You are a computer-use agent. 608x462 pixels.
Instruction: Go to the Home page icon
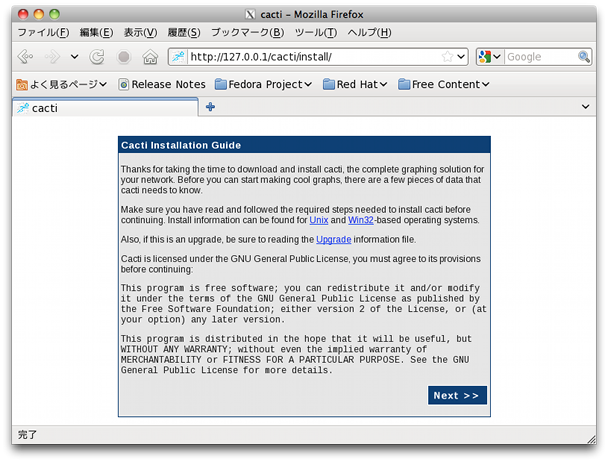click(x=150, y=57)
